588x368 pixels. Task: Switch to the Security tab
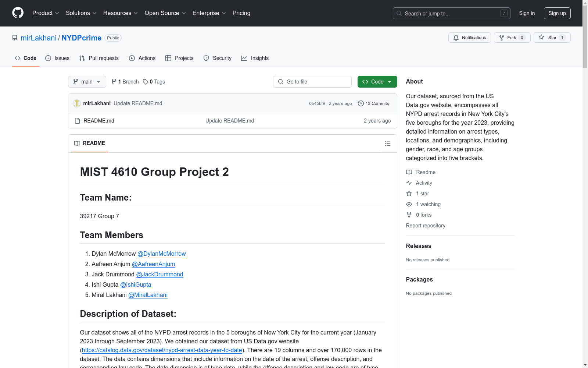tap(218, 58)
